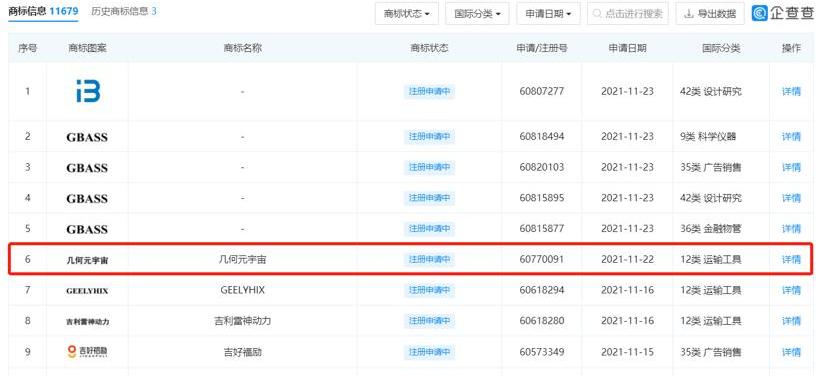Open 详情 link for 几何元宇宙 row
The height and width of the screenshot is (376, 820).
point(791,259)
